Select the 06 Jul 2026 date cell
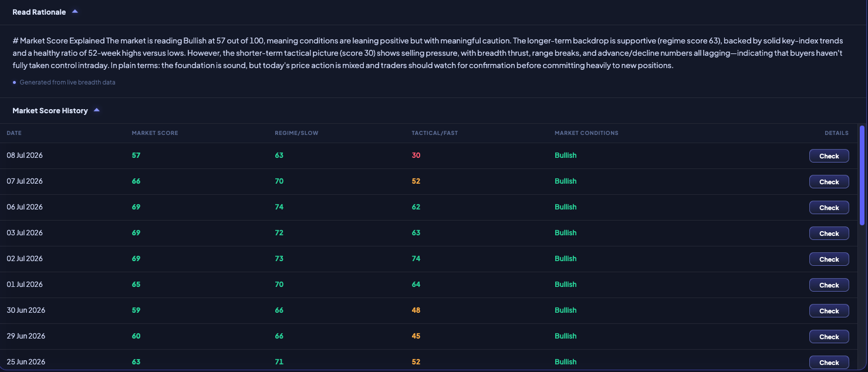The height and width of the screenshot is (372, 868). pos(25,207)
